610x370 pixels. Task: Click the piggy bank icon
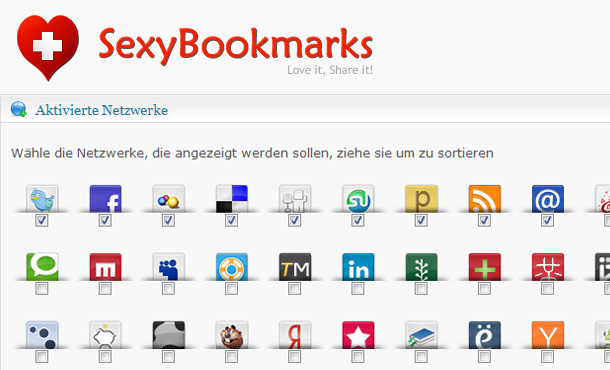click(x=105, y=335)
